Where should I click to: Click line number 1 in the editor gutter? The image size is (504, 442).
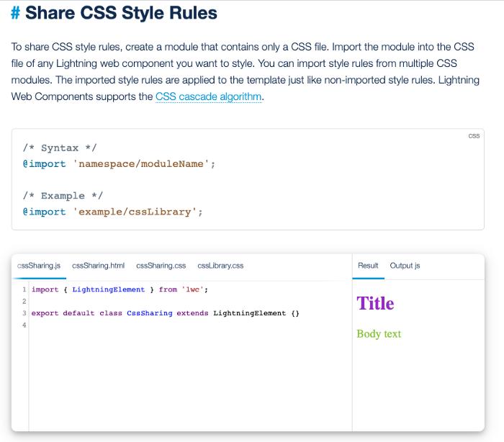24,289
